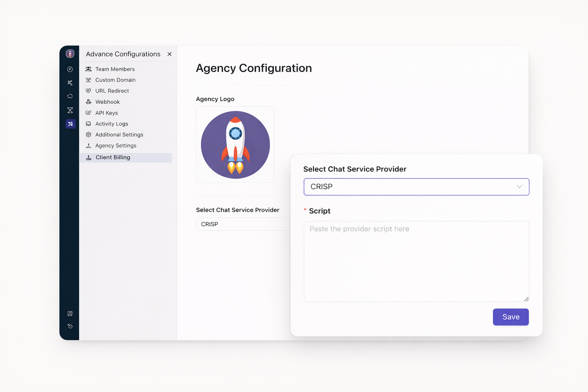This screenshot has width=588, height=392.
Task: Go to Custom Domain
Action: pos(115,80)
